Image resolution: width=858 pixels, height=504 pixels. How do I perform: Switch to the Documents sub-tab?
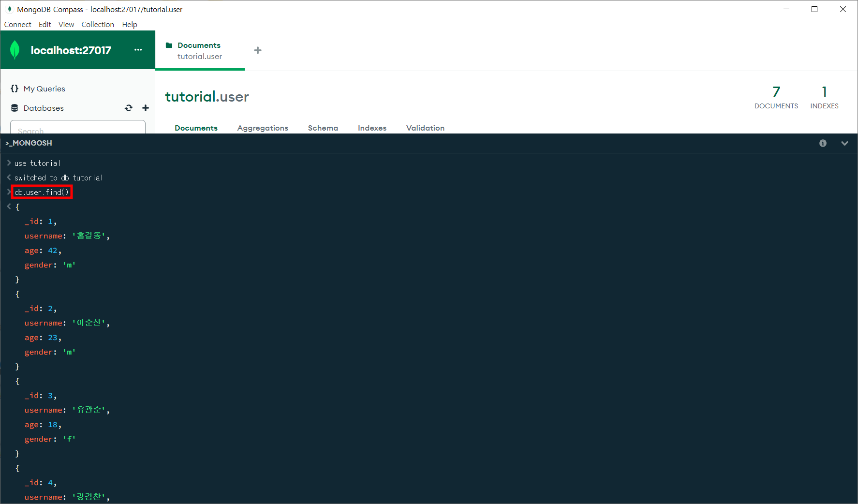pyautogui.click(x=196, y=128)
